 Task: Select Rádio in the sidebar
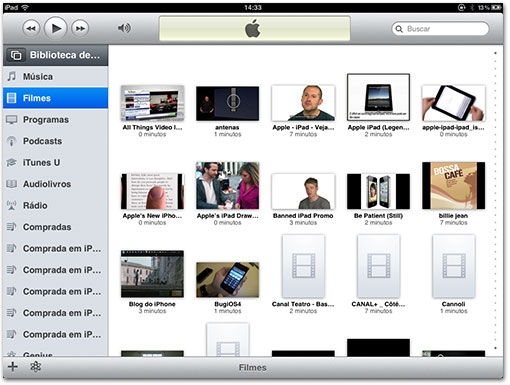(x=56, y=205)
